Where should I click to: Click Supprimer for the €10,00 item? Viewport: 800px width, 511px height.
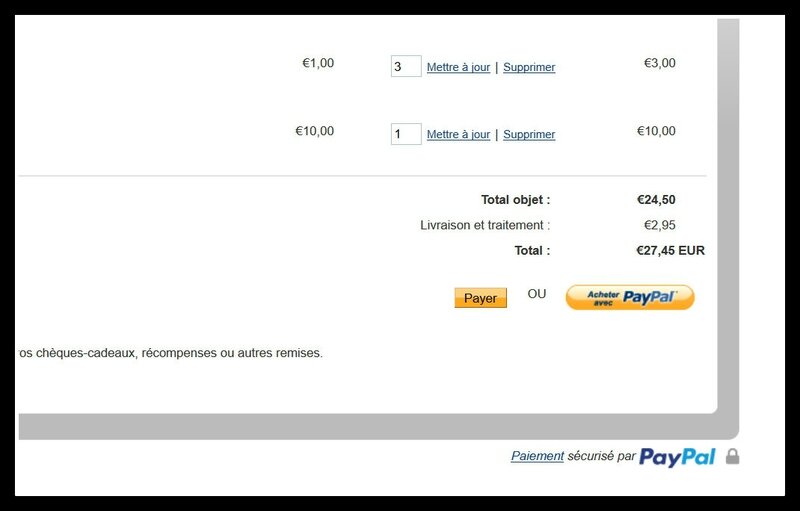[529, 134]
